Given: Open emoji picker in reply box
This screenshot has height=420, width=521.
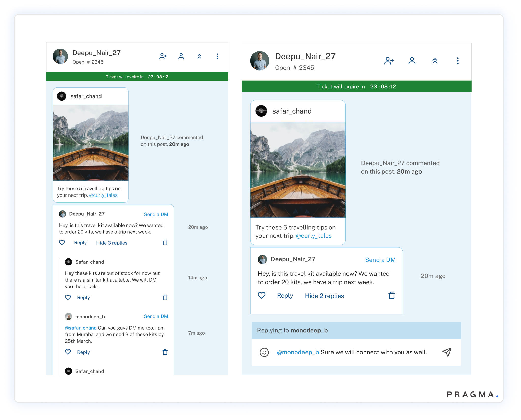Looking at the screenshot, I should pyautogui.click(x=264, y=352).
